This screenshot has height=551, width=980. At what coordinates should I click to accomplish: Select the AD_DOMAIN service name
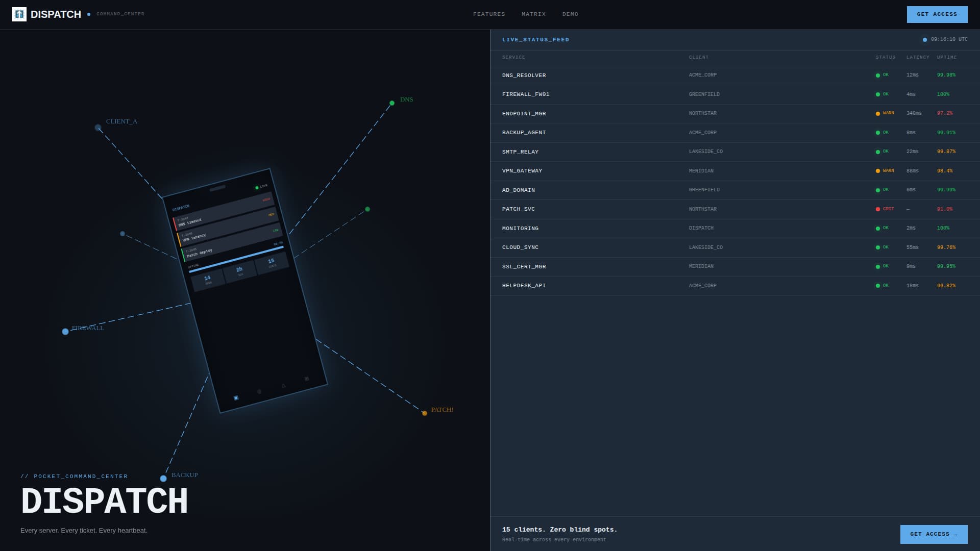pos(519,190)
